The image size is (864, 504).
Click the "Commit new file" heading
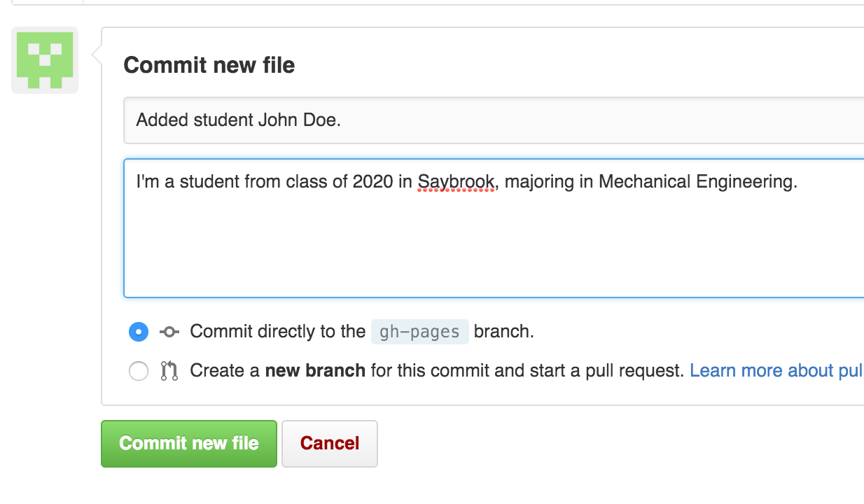[209, 65]
